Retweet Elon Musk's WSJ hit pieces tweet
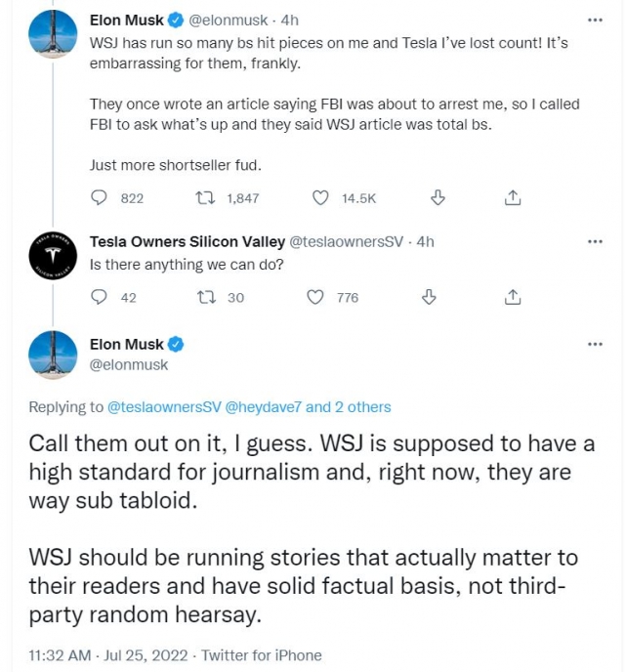 pos(205,198)
